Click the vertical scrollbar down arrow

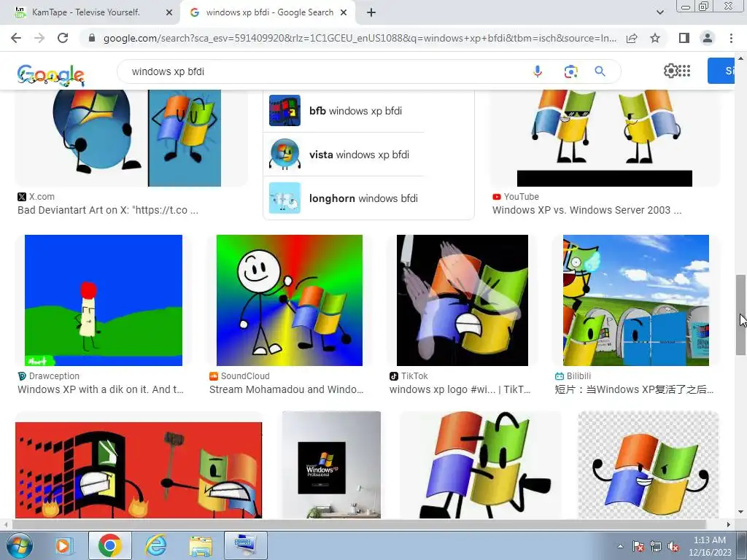pyautogui.click(x=740, y=512)
